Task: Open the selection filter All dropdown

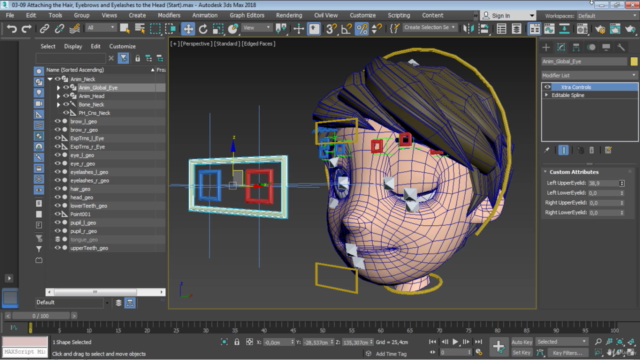Action: click(100, 28)
